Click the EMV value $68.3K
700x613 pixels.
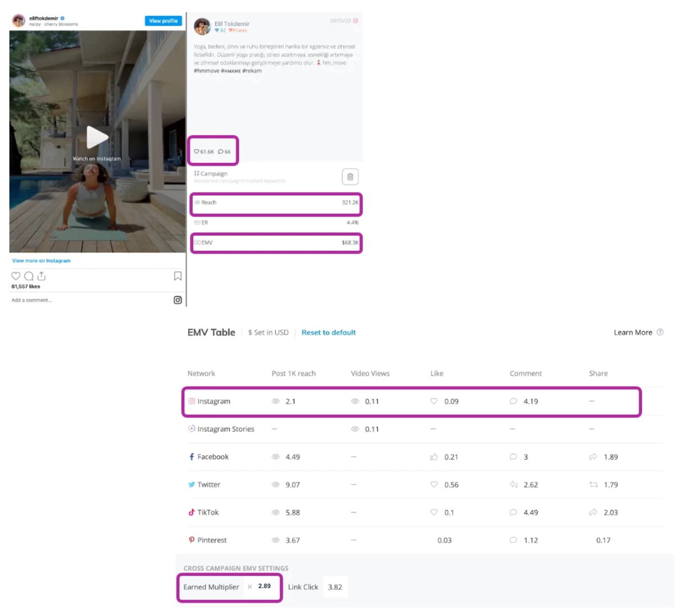tap(350, 242)
